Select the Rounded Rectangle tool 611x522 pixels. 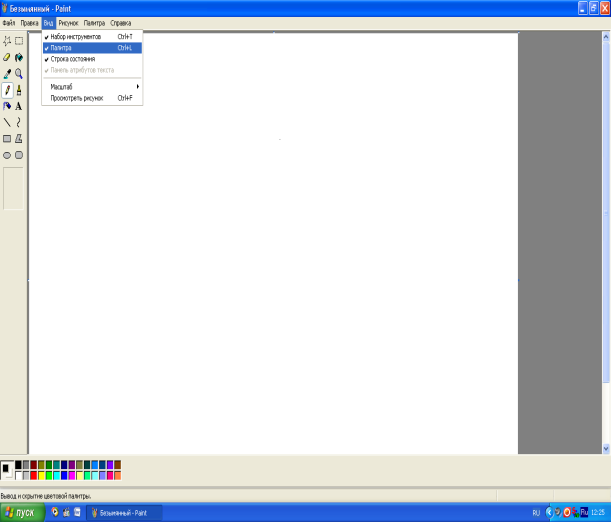point(19,155)
